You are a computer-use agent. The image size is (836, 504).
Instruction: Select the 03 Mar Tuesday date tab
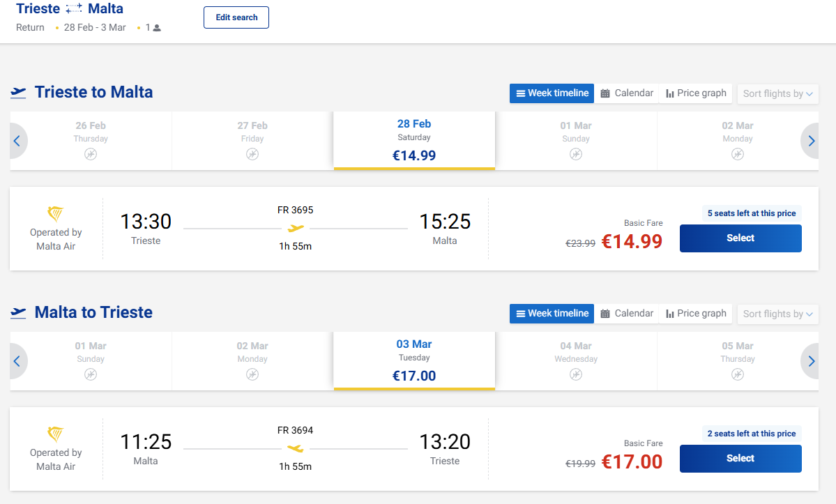[414, 360]
